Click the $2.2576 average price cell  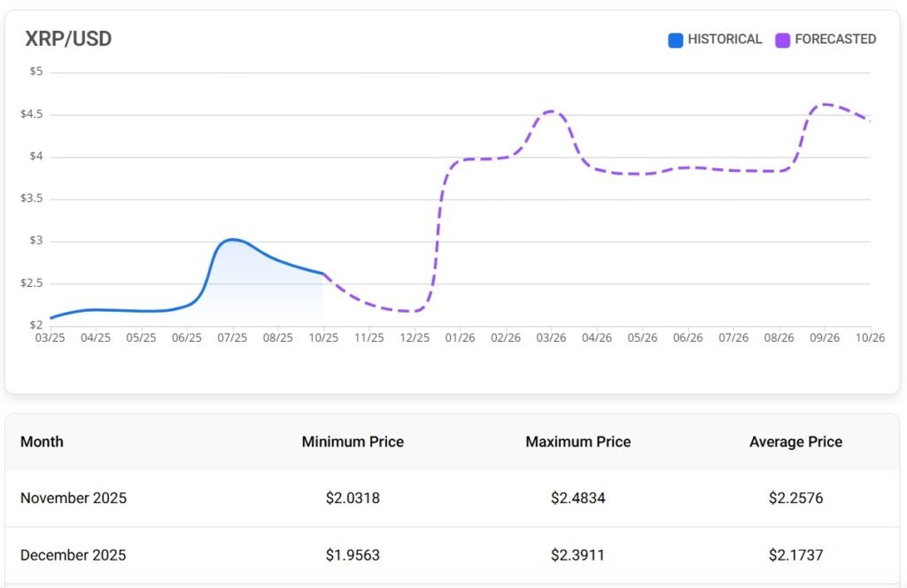coord(795,498)
